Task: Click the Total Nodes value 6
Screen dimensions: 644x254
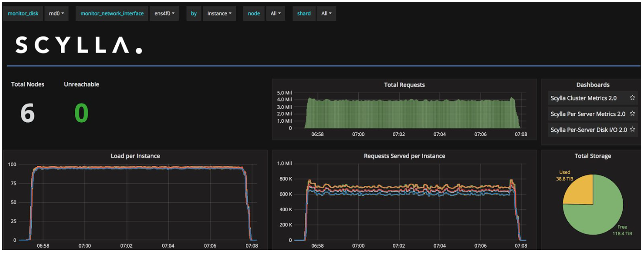Action: [x=27, y=114]
